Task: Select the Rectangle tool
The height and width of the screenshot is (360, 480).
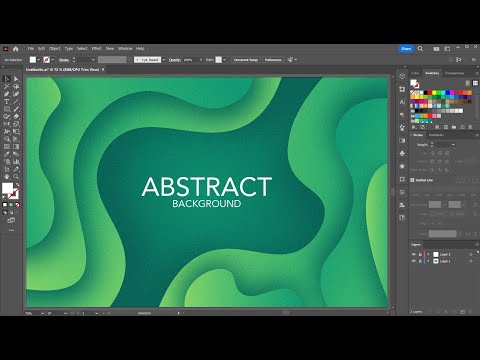Action: click(7, 109)
